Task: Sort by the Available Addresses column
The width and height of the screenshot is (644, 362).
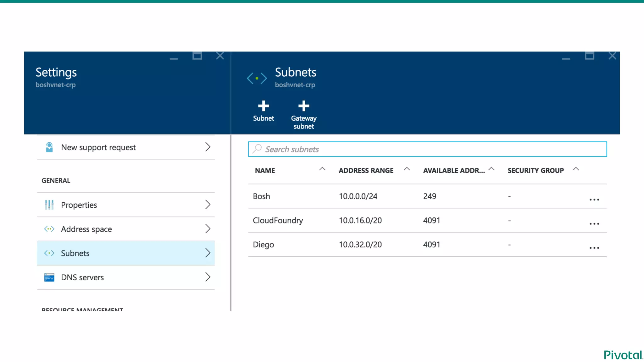Action: (x=491, y=169)
